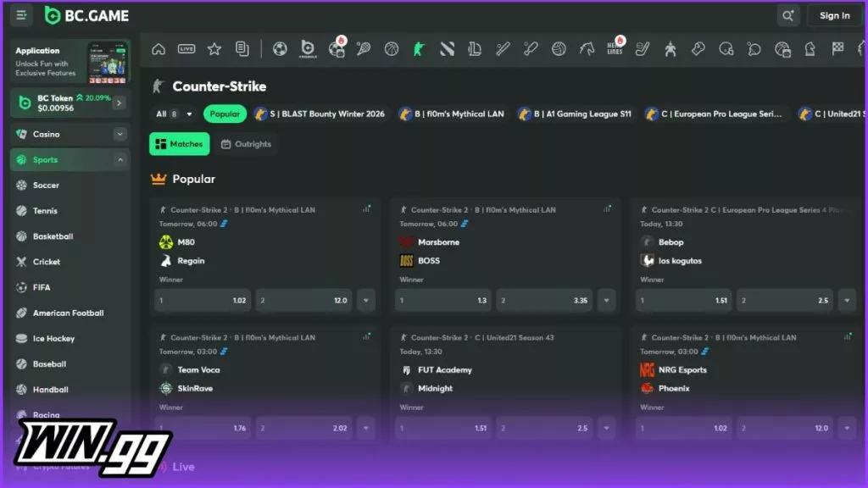Switch to the Outrights tab
868x488 pixels.
pyautogui.click(x=246, y=144)
